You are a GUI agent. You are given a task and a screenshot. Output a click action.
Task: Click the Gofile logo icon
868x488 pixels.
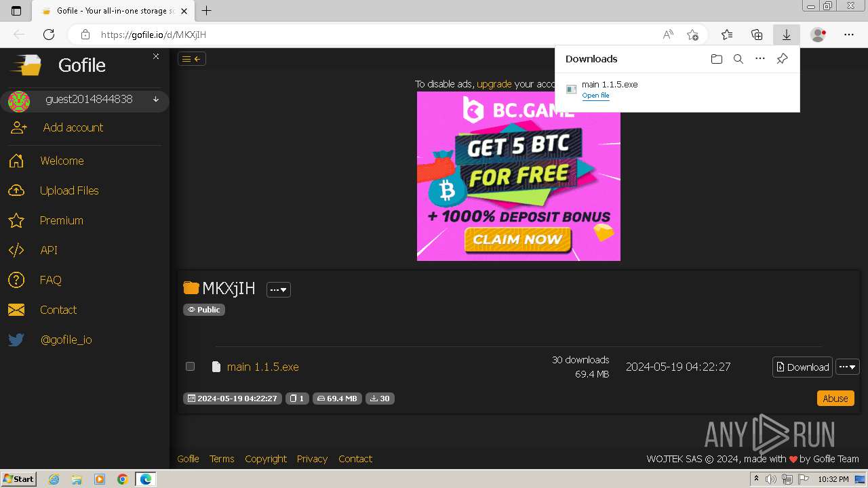26,65
